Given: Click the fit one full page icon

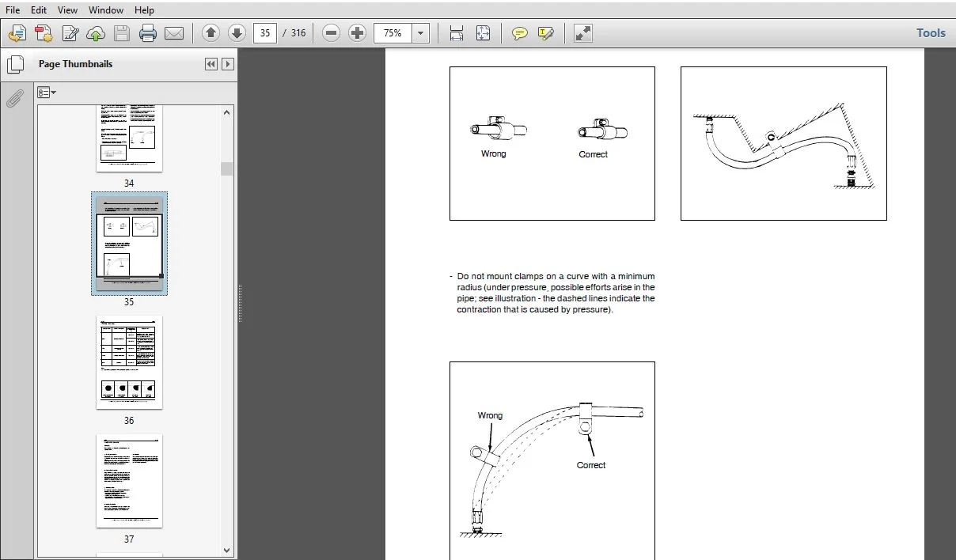Looking at the screenshot, I should pos(483,33).
